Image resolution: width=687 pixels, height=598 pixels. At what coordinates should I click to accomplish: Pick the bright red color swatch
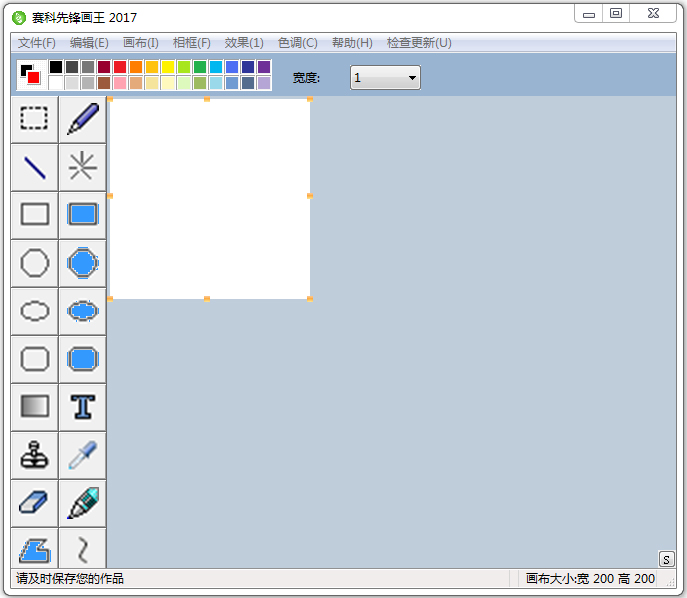(120, 67)
